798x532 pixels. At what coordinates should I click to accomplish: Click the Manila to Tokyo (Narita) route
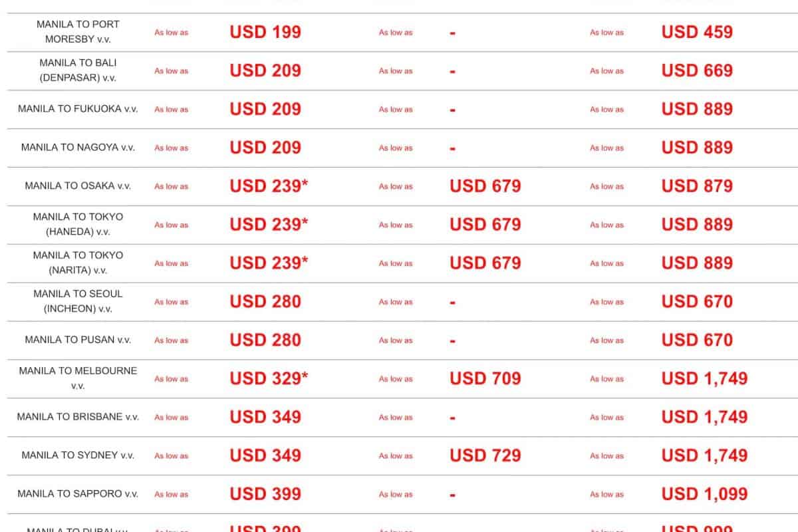[x=78, y=263]
